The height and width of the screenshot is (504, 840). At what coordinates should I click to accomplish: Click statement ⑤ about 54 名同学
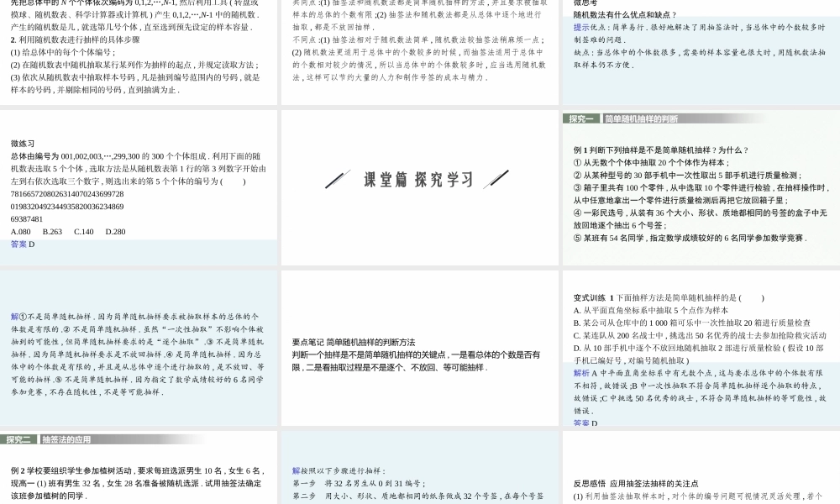pyautogui.click(x=689, y=238)
